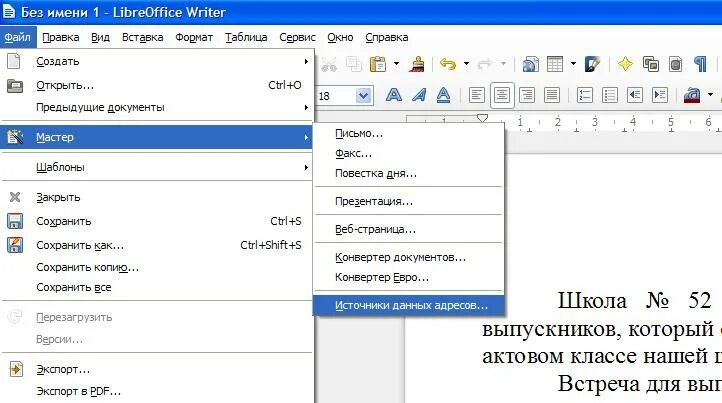Select the Centered alignment icon
The width and height of the screenshot is (722, 403).
[x=501, y=95]
